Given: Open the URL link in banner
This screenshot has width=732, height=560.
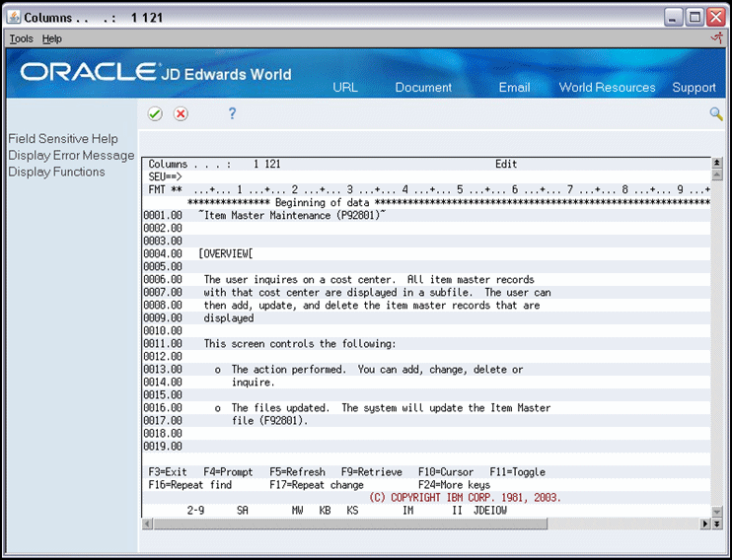Looking at the screenshot, I should pos(345,88).
